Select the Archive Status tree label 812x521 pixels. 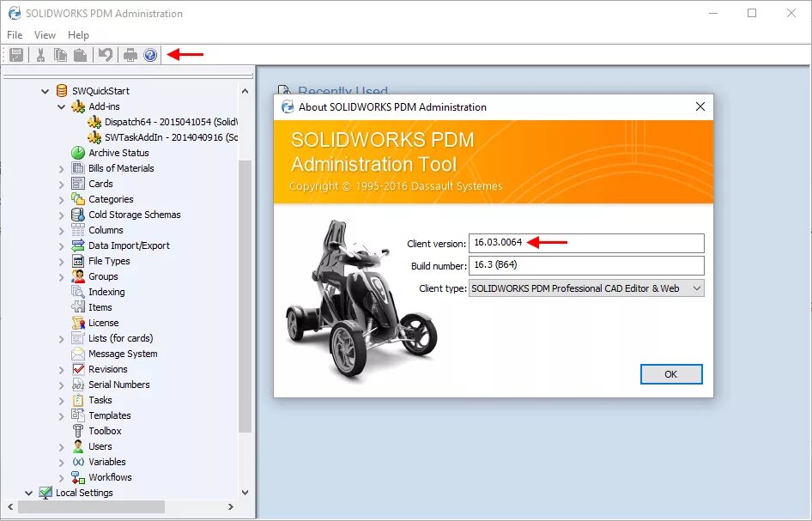click(118, 153)
